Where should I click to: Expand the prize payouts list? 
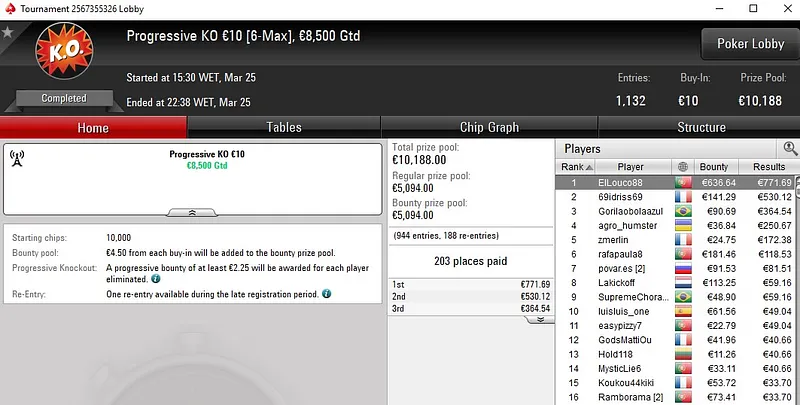(x=540, y=320)
